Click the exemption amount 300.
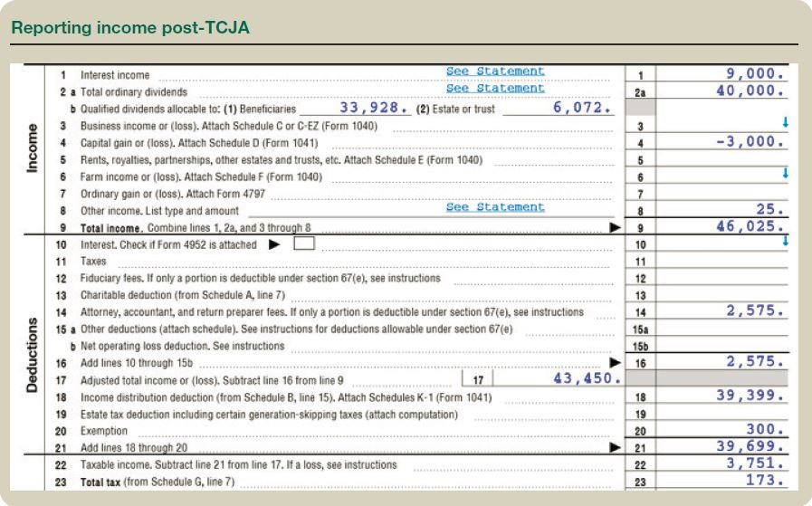The width and height of the screenshot is (812, 506). (x=765, y=429)
